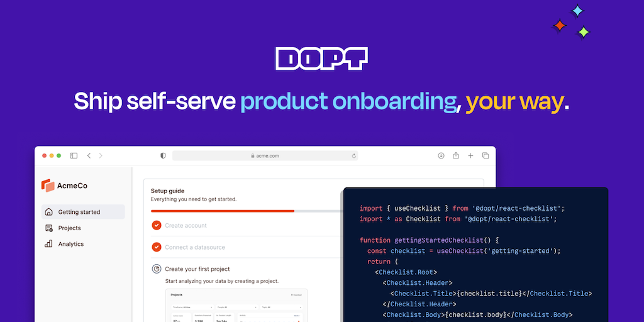
Task: Click the browser share icon
Action: point(456,156)
